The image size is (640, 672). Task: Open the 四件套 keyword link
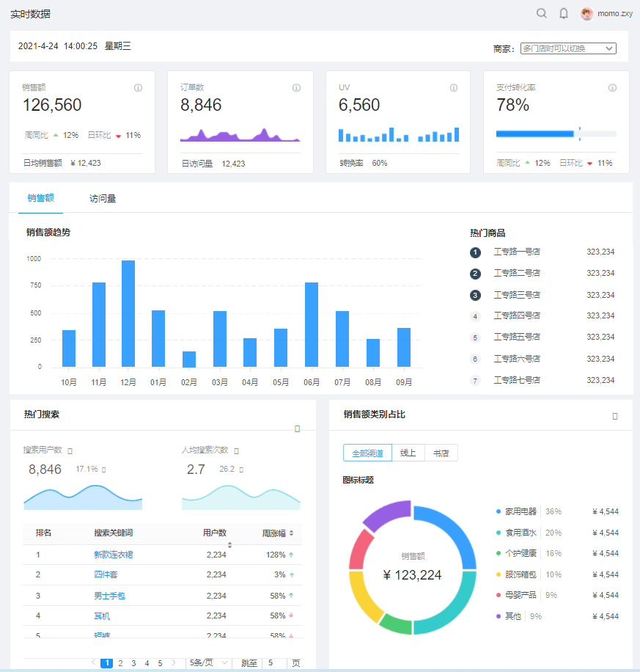pos(106,574)
